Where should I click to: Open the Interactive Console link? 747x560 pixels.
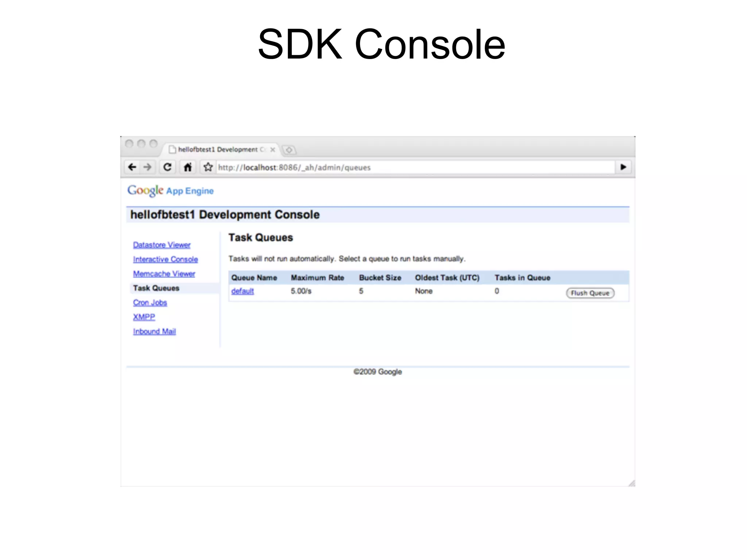[165, 259]
